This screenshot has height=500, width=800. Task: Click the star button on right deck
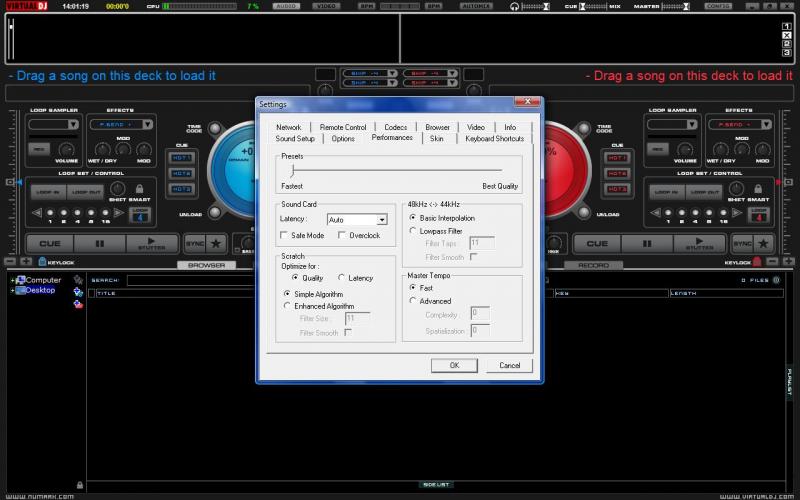[x=763, y=244]
